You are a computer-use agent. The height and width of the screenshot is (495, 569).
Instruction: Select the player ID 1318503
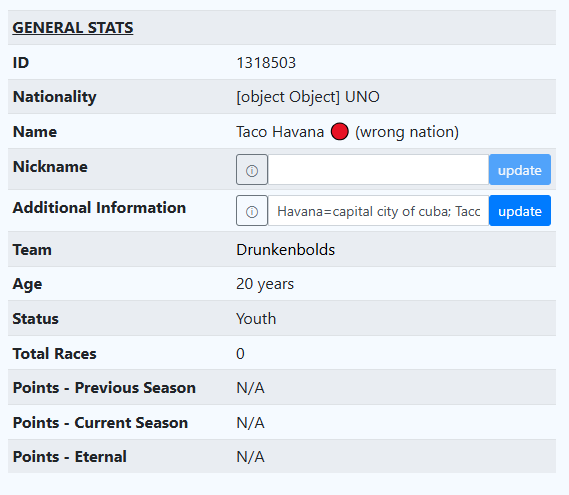coord(266,63)
